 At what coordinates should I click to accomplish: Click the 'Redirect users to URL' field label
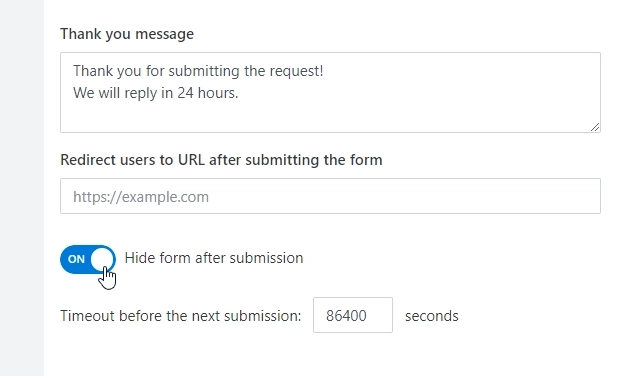[221, 160]
